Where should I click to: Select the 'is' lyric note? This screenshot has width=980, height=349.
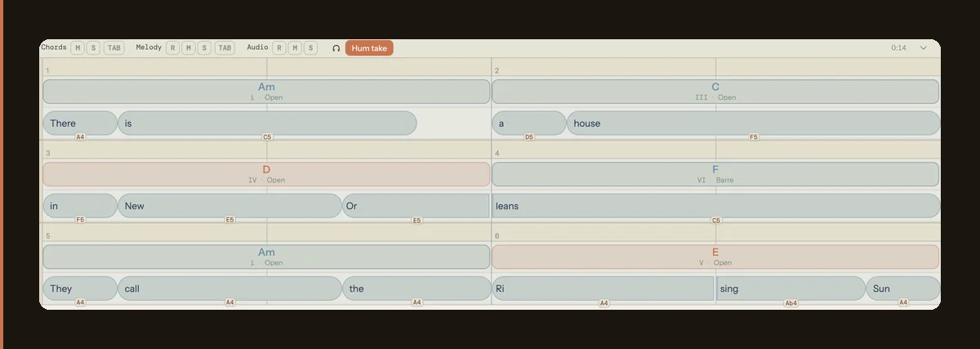268,123
